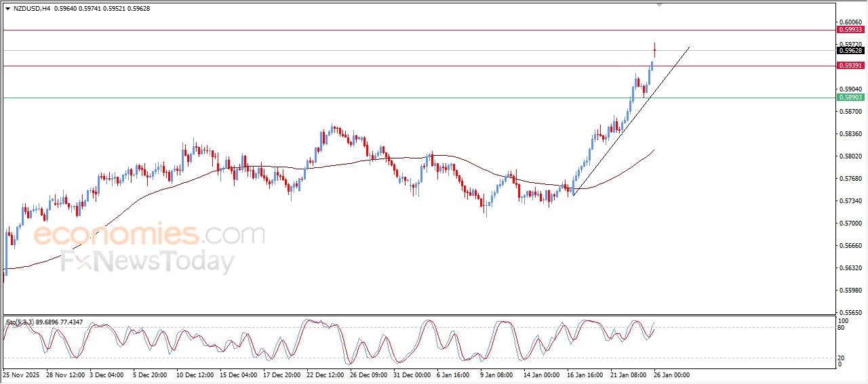This screenshot has width=868, height=384.
Task: Click the 0.59040 price axis value
Action: point(850,89)
